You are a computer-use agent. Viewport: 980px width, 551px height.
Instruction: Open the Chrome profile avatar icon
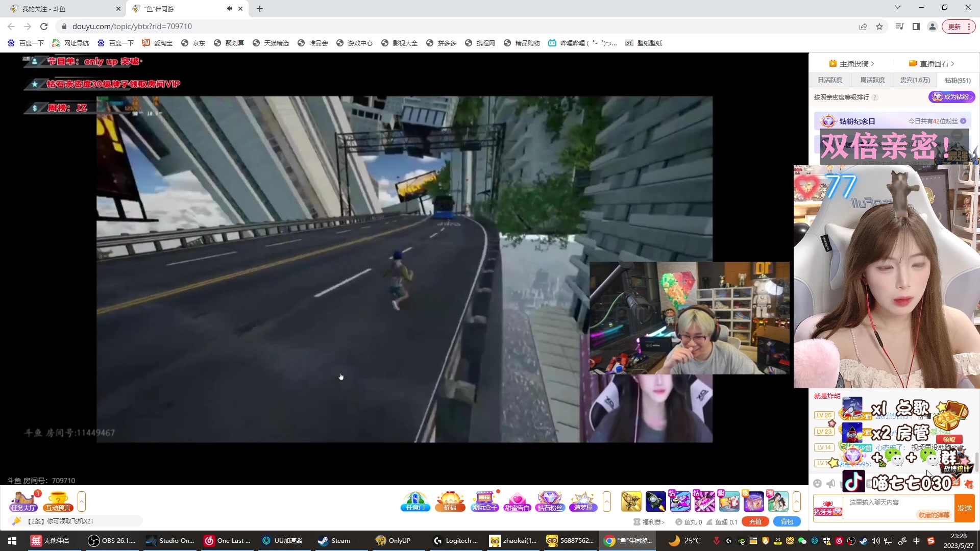click(933, 27)
